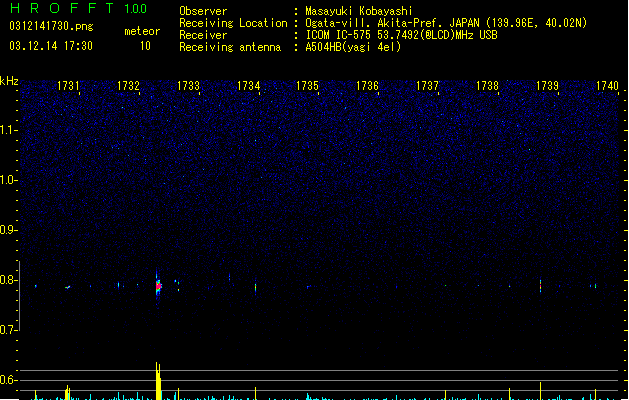629x400 pixels.
Task: Click the 1732 time axis label
Action: click(128, 86)
